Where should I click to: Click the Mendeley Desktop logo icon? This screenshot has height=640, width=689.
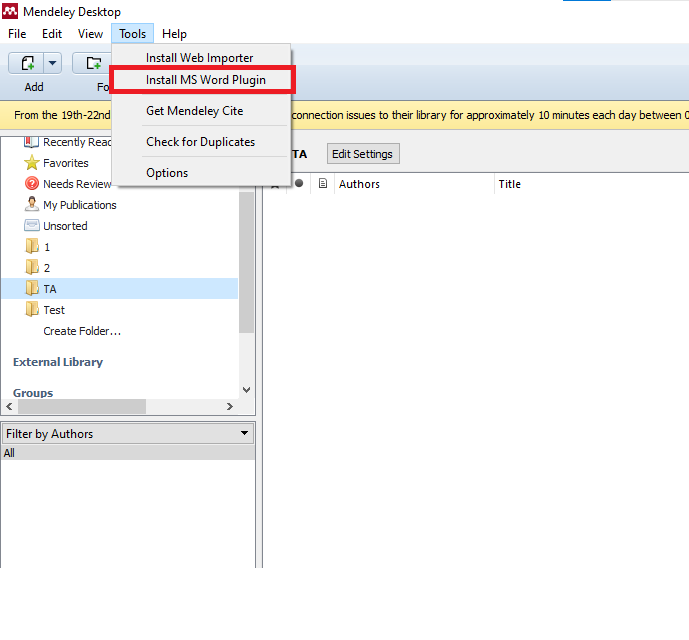(x=10, y=11)
